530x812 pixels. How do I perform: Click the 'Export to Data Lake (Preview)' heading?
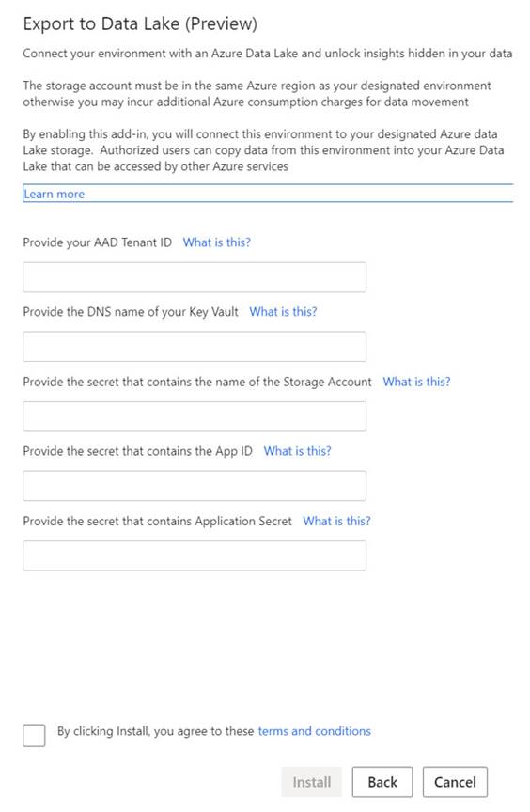tap(140, 23)
